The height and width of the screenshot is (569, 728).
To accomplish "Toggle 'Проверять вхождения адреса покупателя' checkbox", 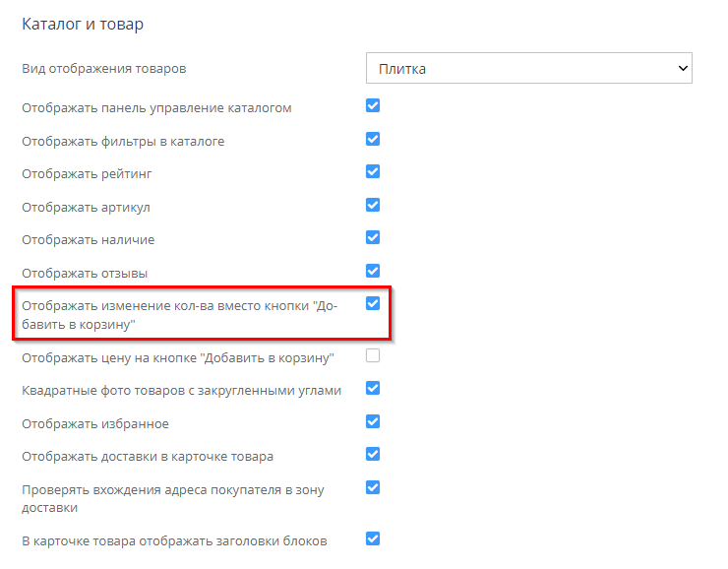I will [x=373, y=487].
